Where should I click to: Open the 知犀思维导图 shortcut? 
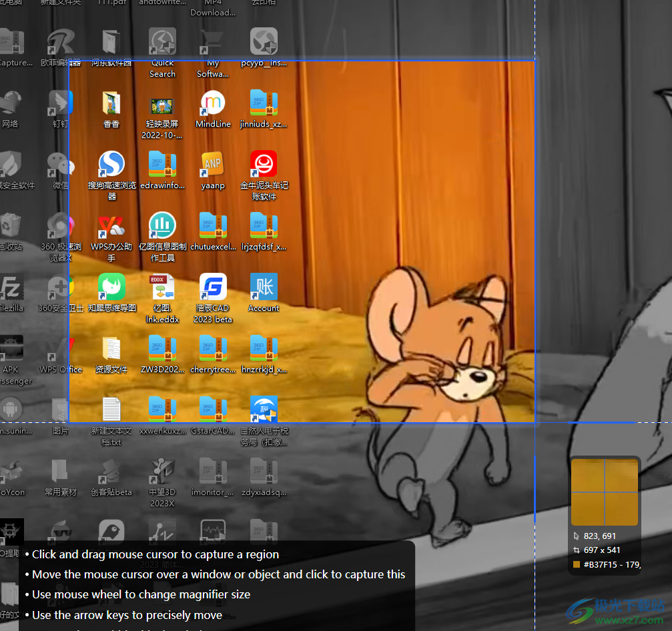tap(111, 287)
